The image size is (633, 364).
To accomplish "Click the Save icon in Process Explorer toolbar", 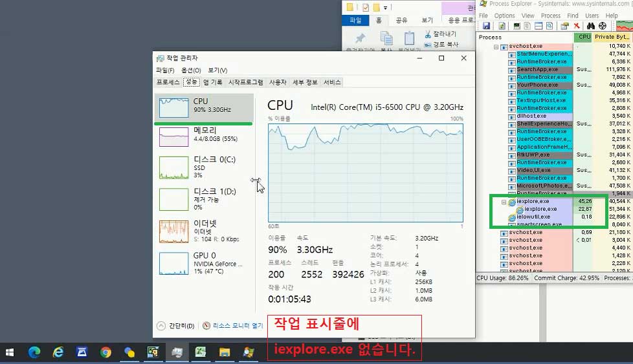I will coord(486,27).
